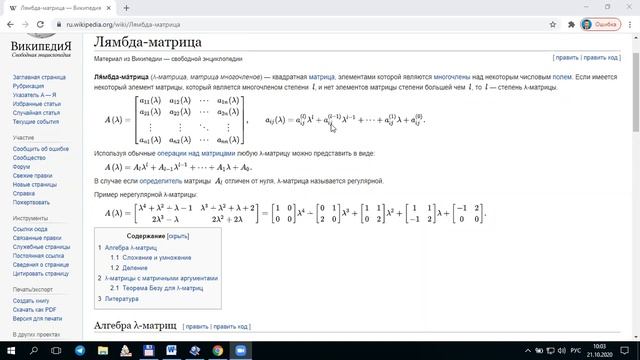This screenshot has width=640, height=360.
Task: Open File Explorer from the taskbar
Action: (103, 351)
